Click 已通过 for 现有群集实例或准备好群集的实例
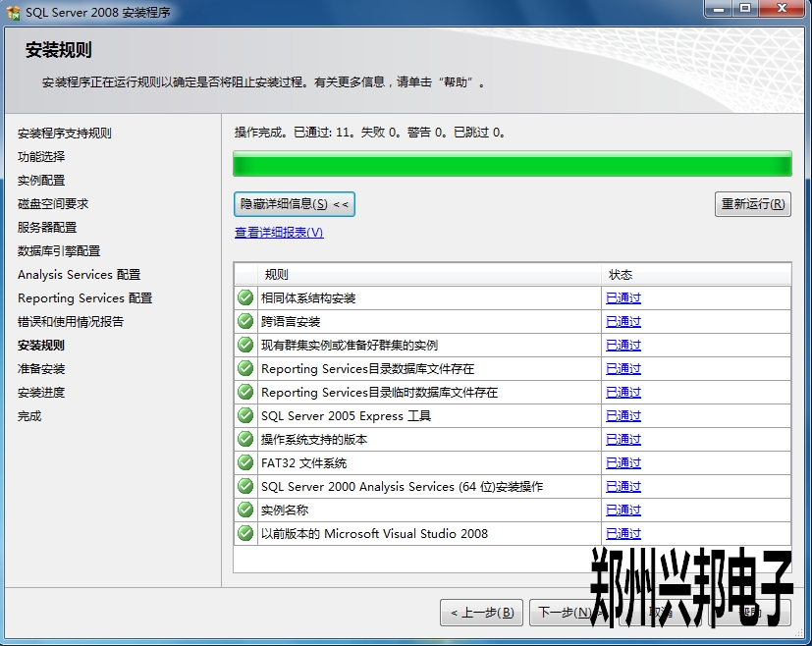This screenshot has width=812, height=646. coord(623,346)
